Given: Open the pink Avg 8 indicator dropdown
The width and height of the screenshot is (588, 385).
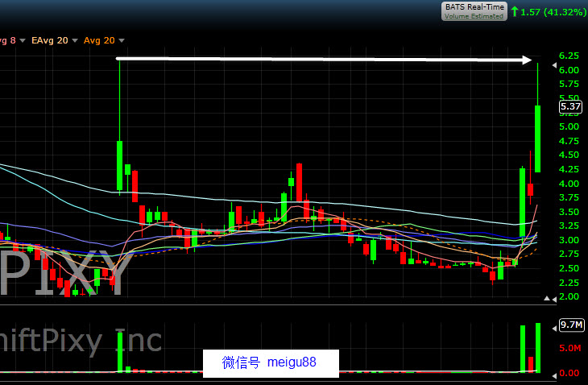Looking at the screenshot, I should pyautogui.click(x=23, y=40).
